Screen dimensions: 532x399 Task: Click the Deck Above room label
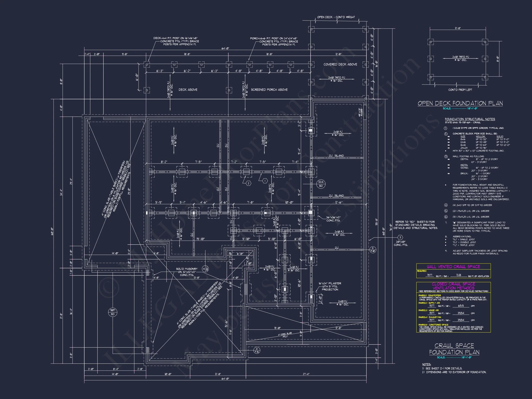click(x=188, y=90)
